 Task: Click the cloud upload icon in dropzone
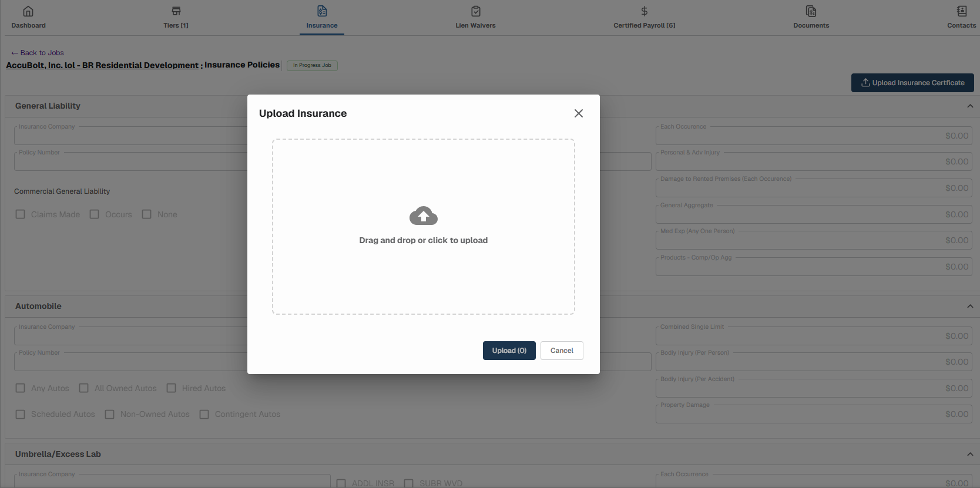click(x=424, y=216)
